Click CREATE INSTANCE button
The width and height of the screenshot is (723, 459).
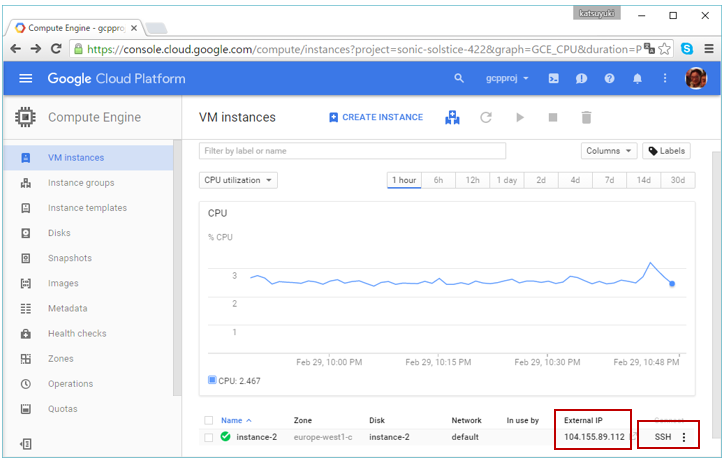(376, 117)
